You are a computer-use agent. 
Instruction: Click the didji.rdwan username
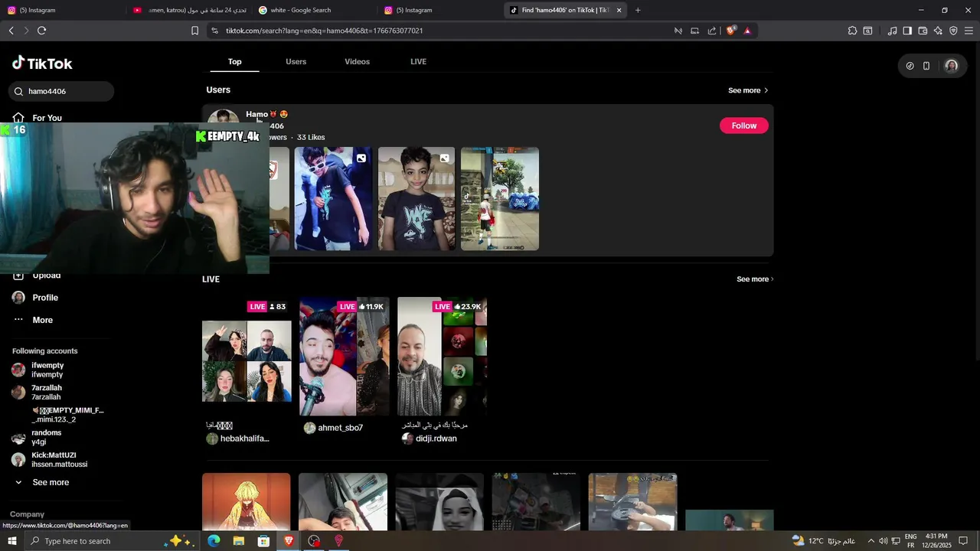pyautogui.click(x=436, y=439)
